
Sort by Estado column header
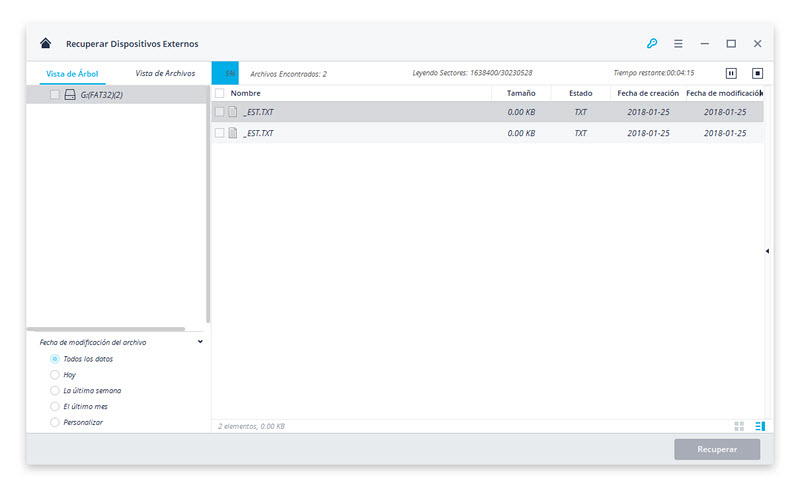coord(581,93)
